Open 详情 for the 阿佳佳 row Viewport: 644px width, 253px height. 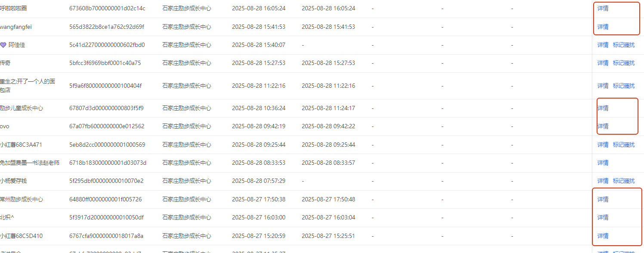pos(603,45)
